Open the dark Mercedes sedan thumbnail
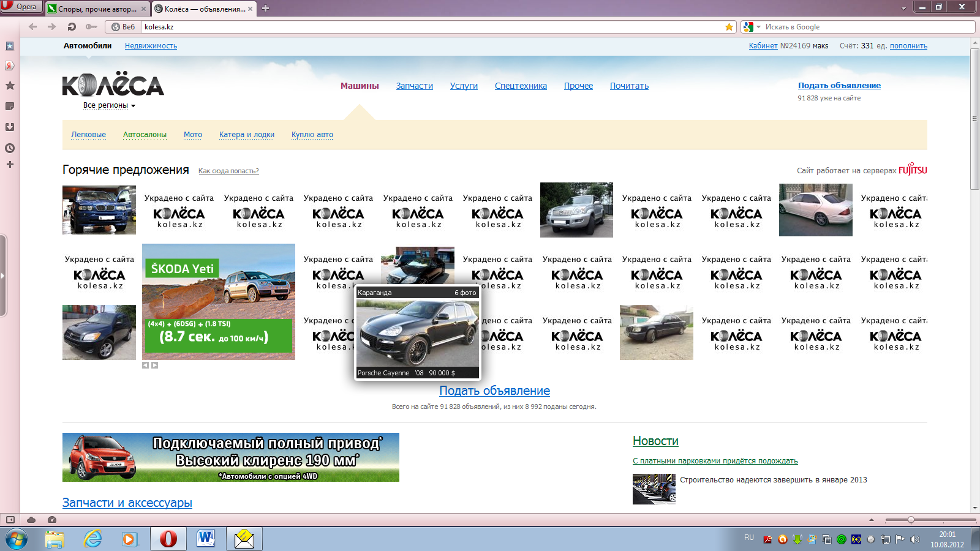This screenshot has height=551, width=980. (x=657, y=332)
